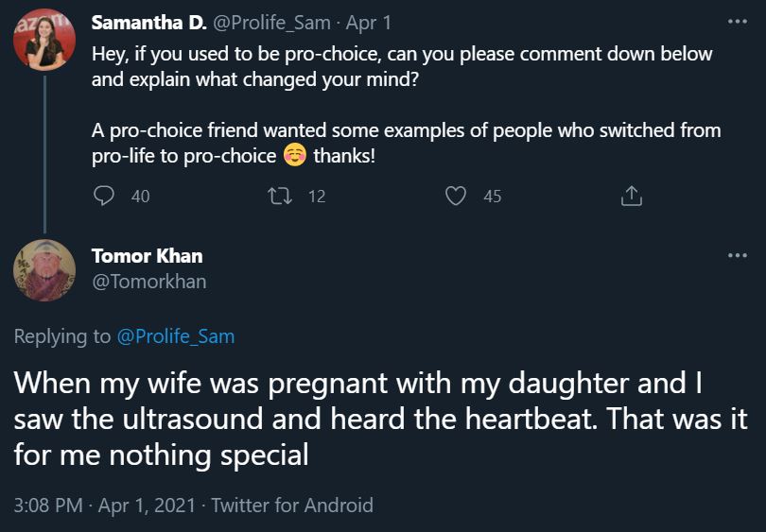The height and width of the screenshot is (532, 766).
Task: Click the smiling emoji in Samantha's tweet
Action: pyautogui.click(x=294, y=156)
